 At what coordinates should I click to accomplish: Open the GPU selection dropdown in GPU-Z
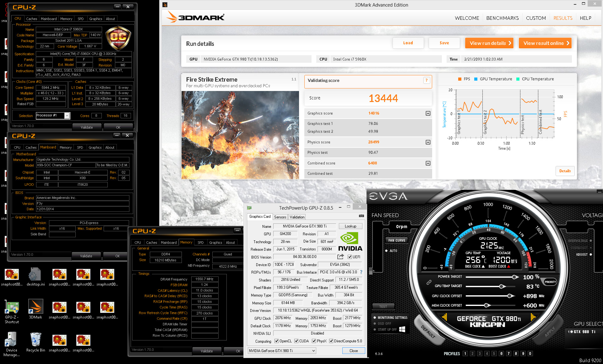[313, 351]
